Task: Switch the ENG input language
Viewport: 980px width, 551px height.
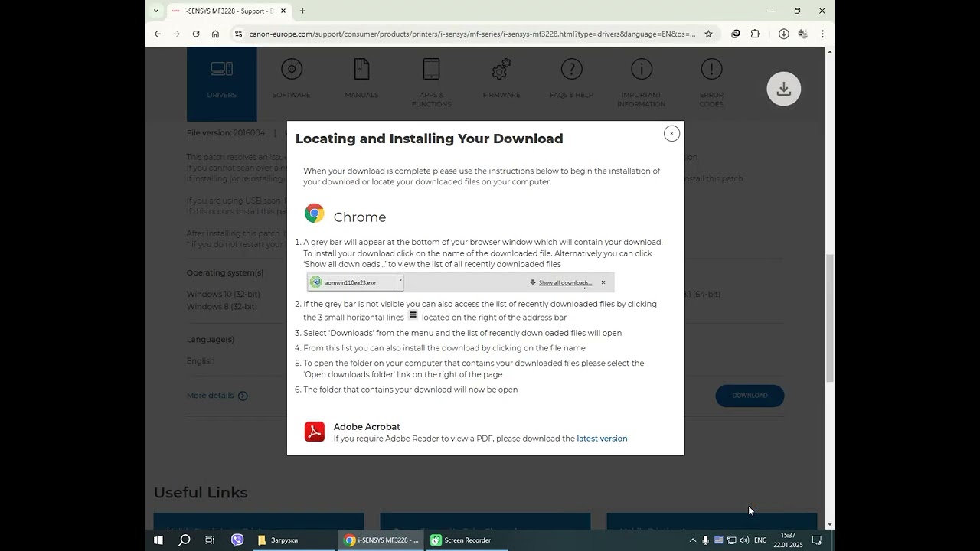Action: [x=760, y=540]
